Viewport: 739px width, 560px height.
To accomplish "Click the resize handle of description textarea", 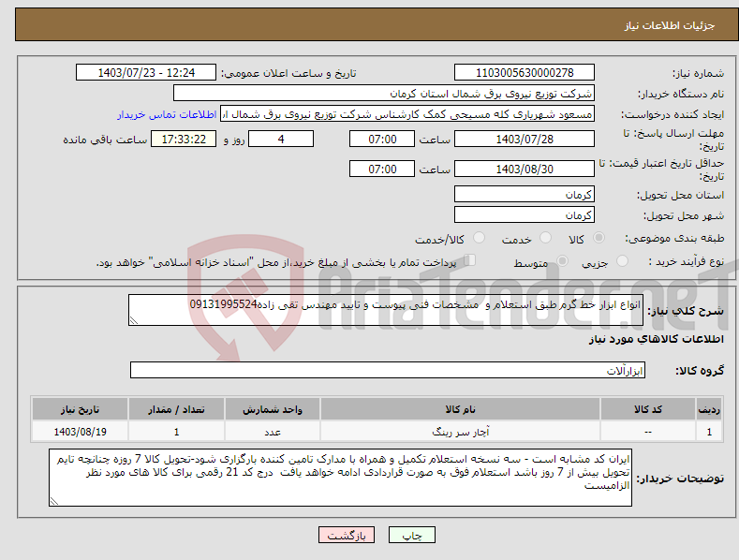I will pos(134,320).
